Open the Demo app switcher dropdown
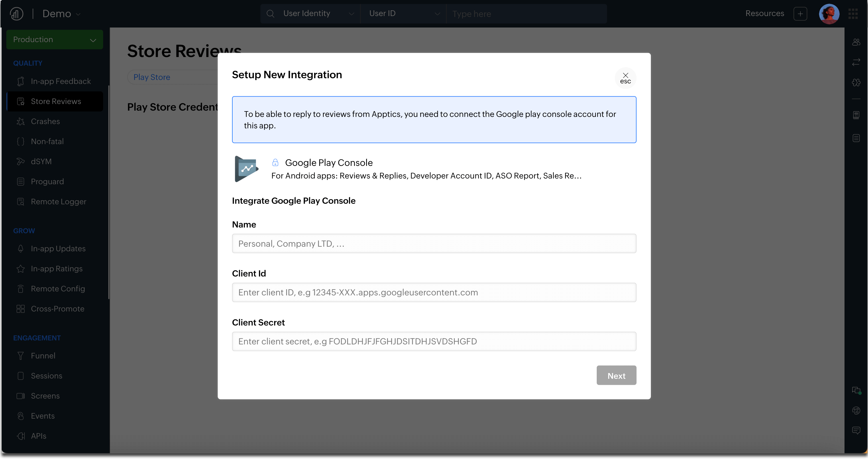868x459 pixels. 61,14
